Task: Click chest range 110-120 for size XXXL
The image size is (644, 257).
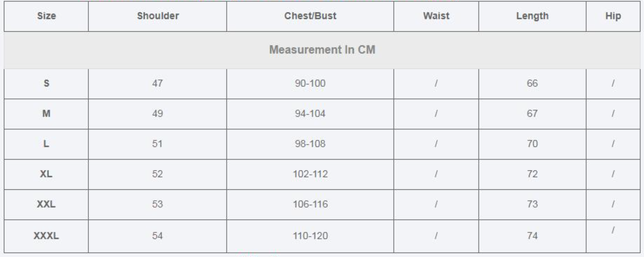Action: [x=310, y=236]
